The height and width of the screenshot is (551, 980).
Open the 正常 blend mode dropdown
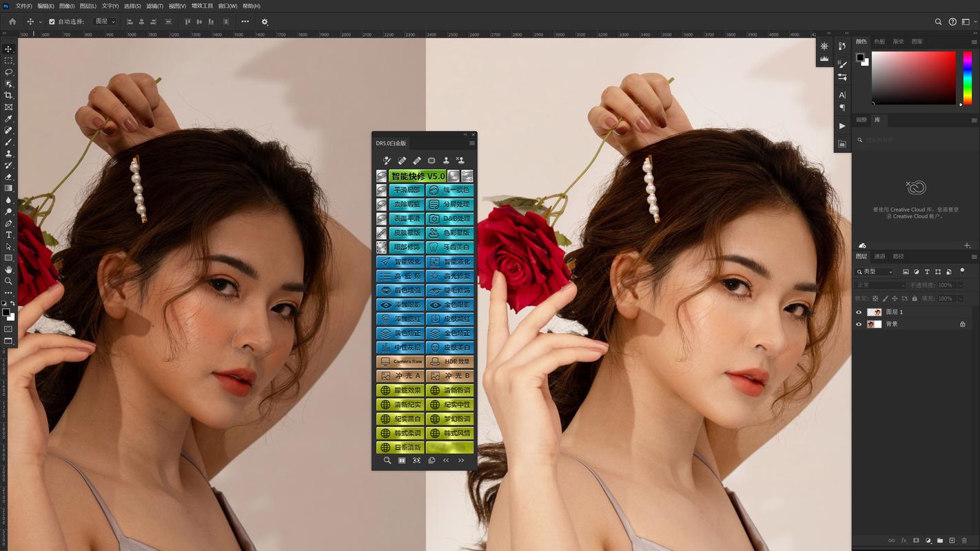point(880,285)
